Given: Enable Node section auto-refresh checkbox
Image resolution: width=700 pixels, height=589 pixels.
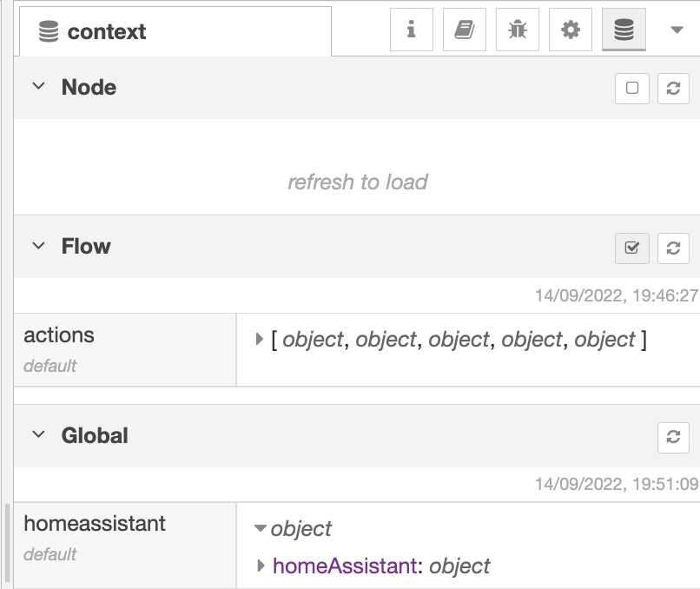Looking at the screenshot, I should pos(632,88).
